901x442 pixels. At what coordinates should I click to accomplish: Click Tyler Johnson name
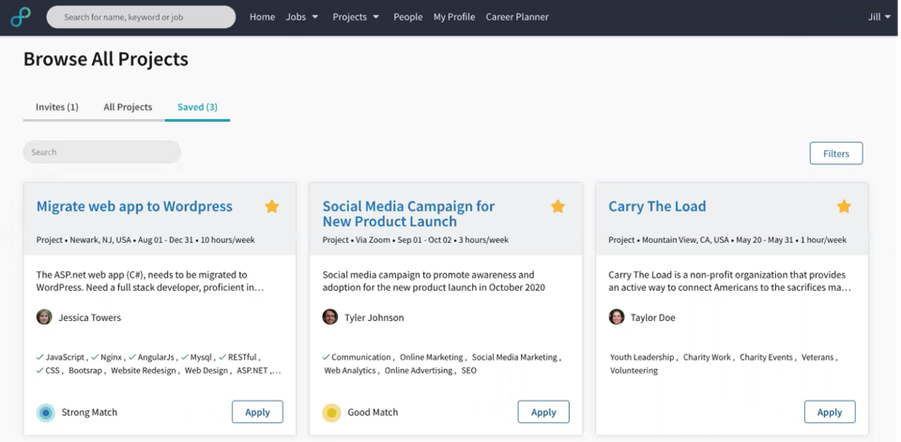coord(374,317)
